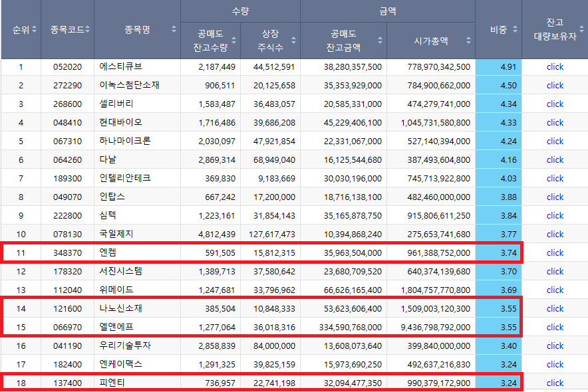This screenshot has height=392, width=588.
Task: Select stock name 엘앤에프
Action: (116, 328)
